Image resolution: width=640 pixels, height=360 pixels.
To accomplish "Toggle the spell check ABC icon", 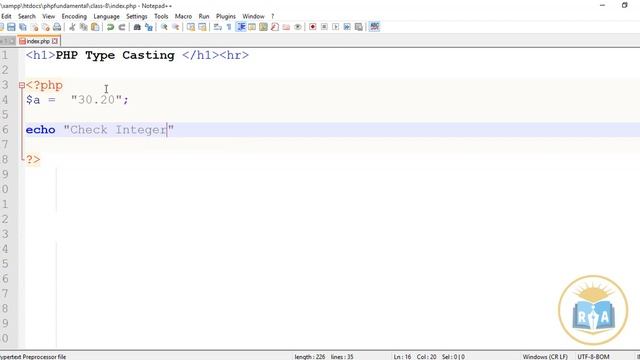I will tap(374, 27).
